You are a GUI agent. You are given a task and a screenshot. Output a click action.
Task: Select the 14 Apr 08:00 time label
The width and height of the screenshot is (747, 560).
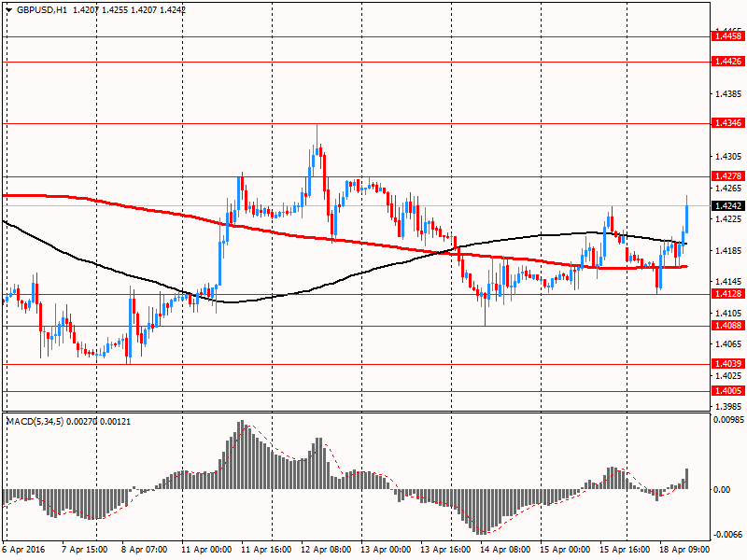(505, 550)
